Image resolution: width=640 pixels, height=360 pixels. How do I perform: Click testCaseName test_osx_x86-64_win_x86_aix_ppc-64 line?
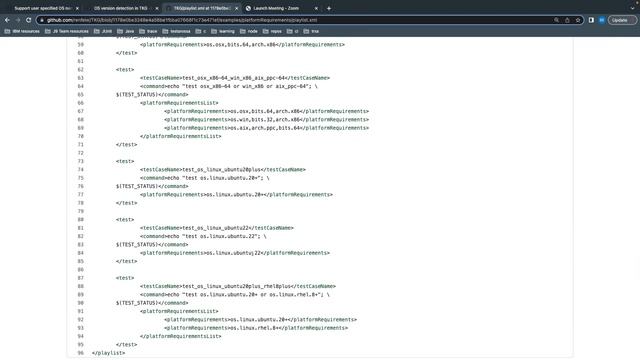[235, 78]
